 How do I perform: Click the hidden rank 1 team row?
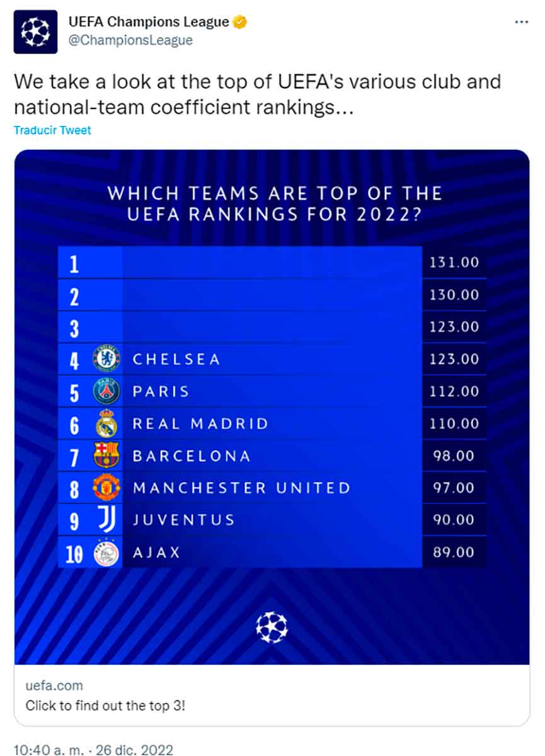tap(271, 263)
